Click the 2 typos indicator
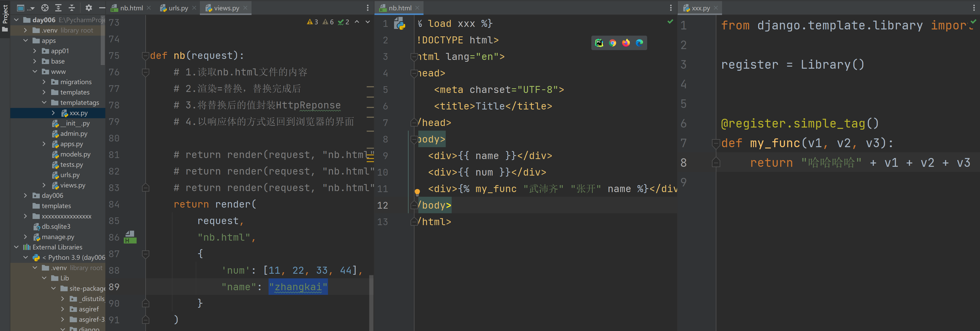980x331 pixels. coord(343,22)
